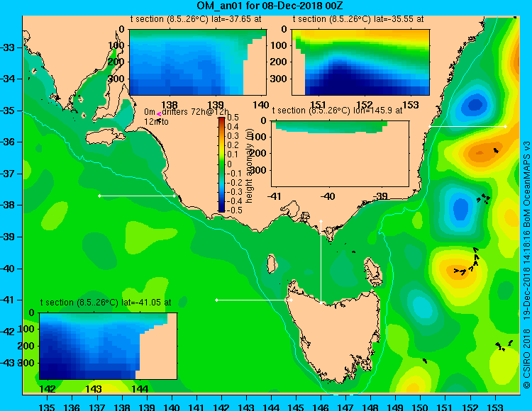The width and height of the screenshot is (532, 411).
Task: Click the title 'OM_an01 for 08-Dec-2018 00Z'
Action: (x=270, y=6)
